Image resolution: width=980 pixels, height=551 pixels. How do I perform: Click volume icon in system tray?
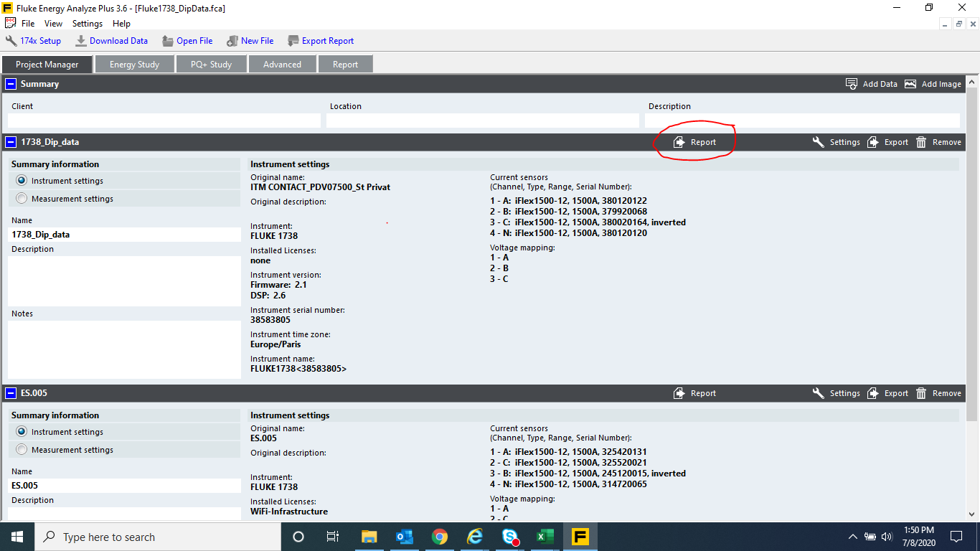887,537
